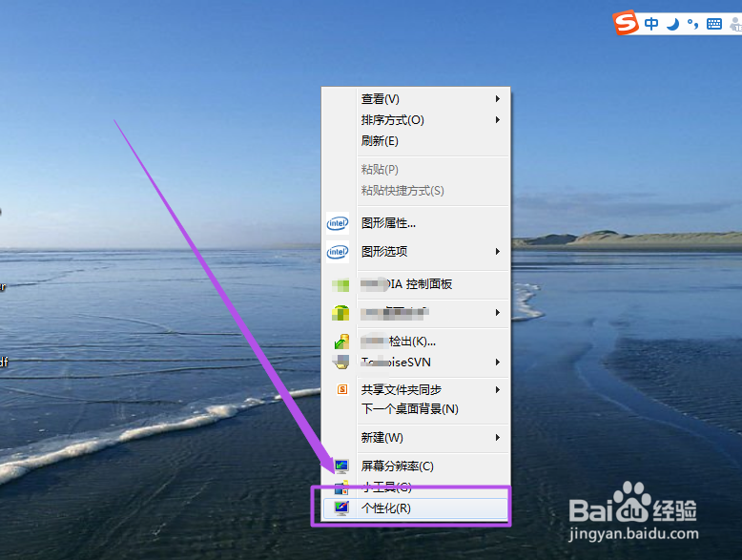
Task: Expand arrow next to 排序方式(O)
Action: [497, 120]
